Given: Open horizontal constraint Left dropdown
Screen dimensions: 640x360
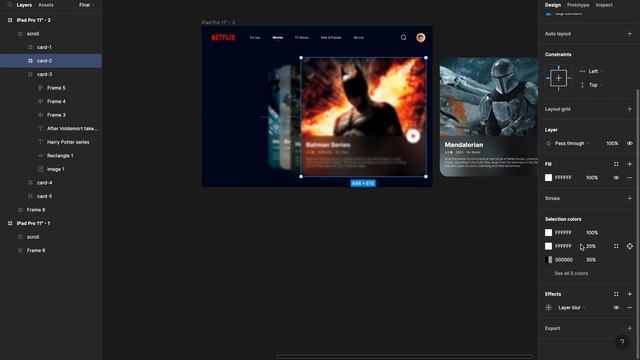Looking at the screenshot, I should pyautogui.click(x=596, y=71).
